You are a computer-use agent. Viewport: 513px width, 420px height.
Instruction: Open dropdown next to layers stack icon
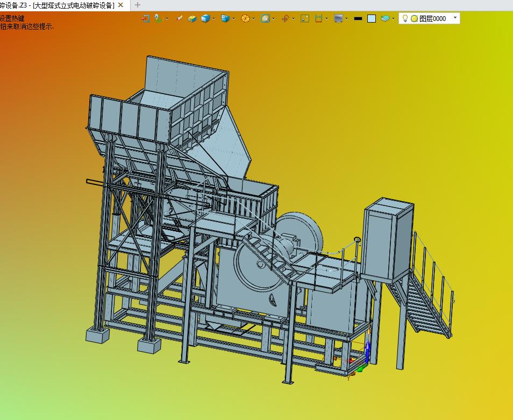[393, 19]
